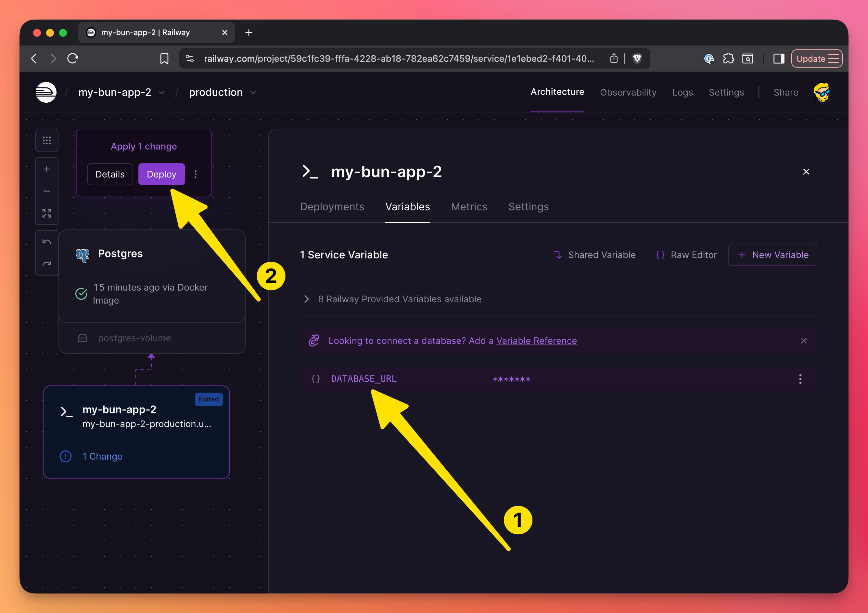Click the grid layout icon on canvas toolbar

click(x=46, y=141)
